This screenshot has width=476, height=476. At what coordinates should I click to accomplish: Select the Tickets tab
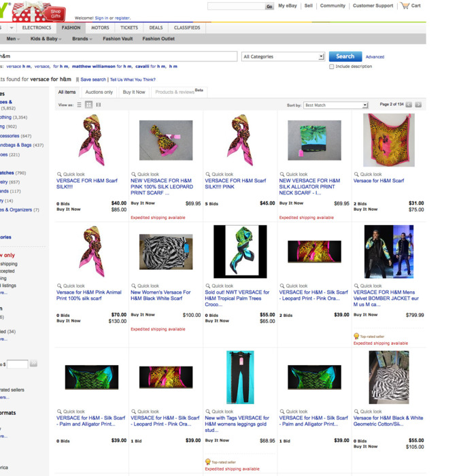click(x=129, y=28)
